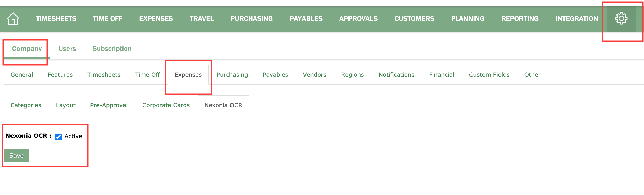The image size is (644, 195).
Task: Open the TRAVEL menu
Action: (202, 19)
